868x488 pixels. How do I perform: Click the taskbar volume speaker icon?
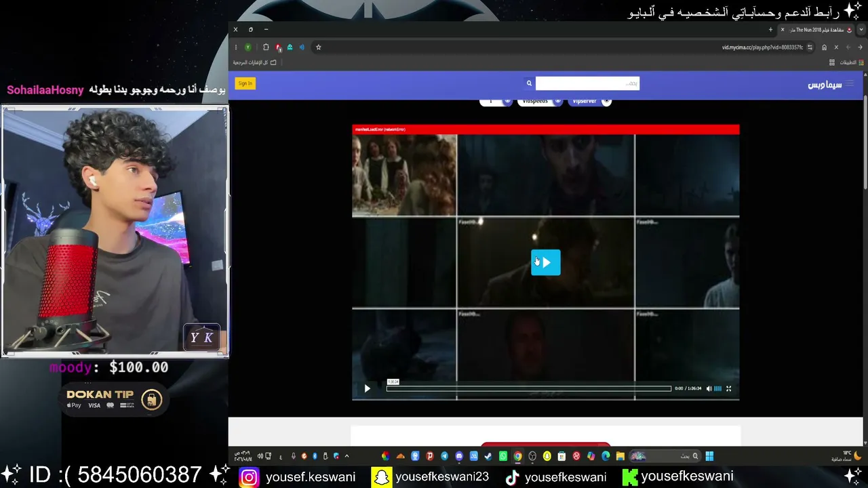click(260, 456)
